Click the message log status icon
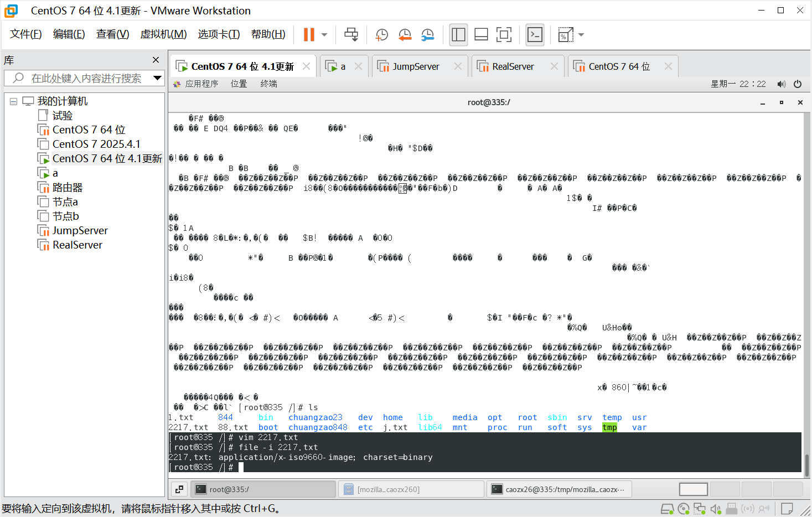 tap(787, 509)
